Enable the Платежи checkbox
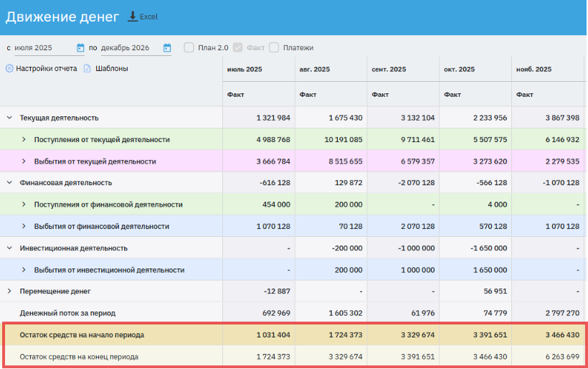Viewport: 588px width, 369px height. click(x=274, y=48)
